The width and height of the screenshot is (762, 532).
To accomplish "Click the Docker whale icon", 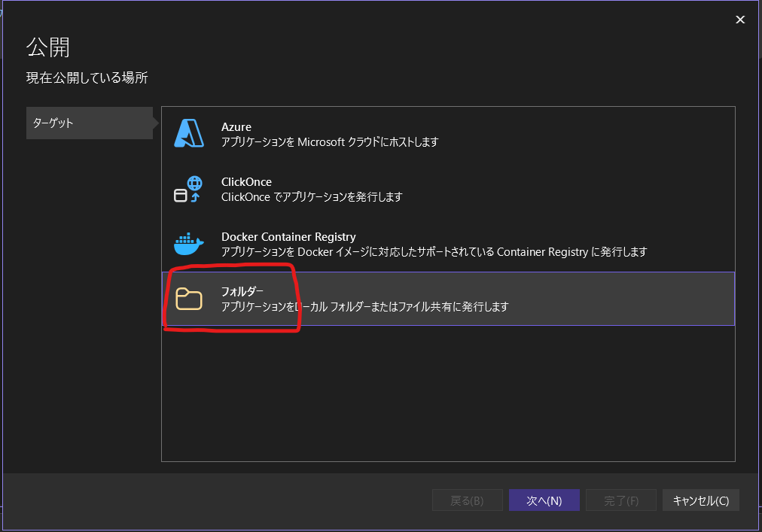I will [x=189, y=245].
